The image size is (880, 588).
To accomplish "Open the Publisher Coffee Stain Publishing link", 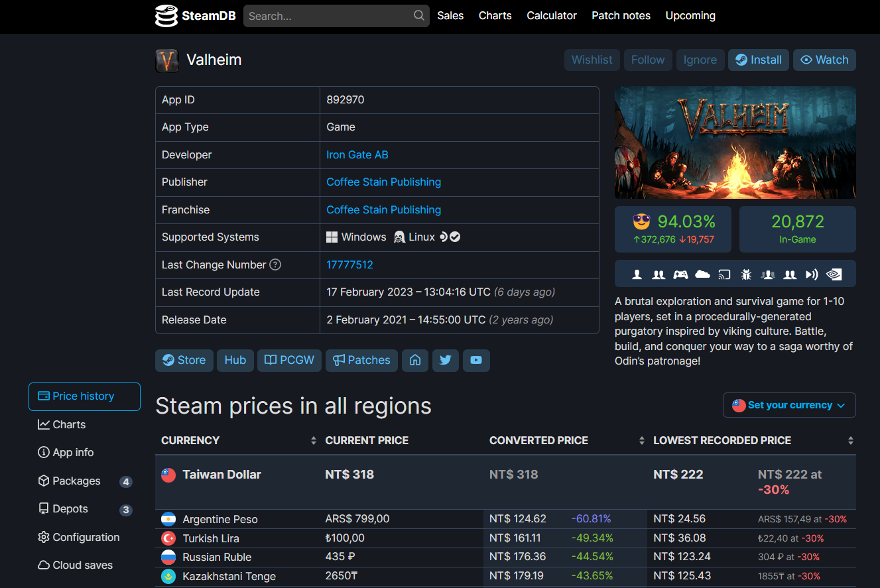I will [383, 182].
